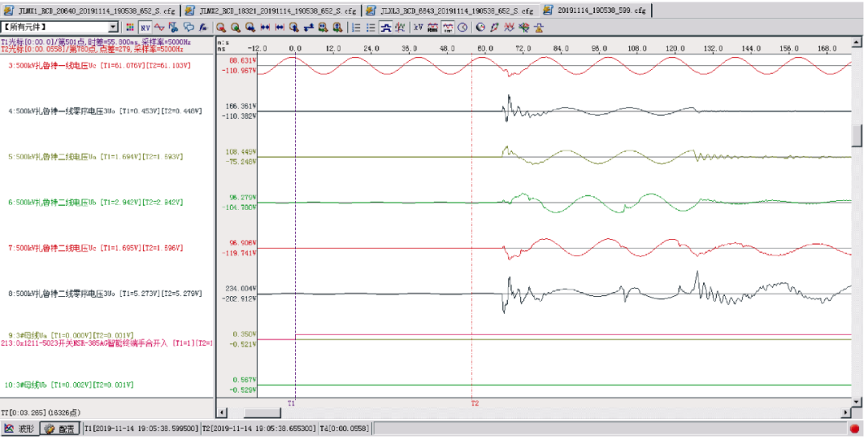This screenshot has height=440, width=868.
Task: Select channel 5 line-two voltage Ua
Action: (x=95, y=157)
